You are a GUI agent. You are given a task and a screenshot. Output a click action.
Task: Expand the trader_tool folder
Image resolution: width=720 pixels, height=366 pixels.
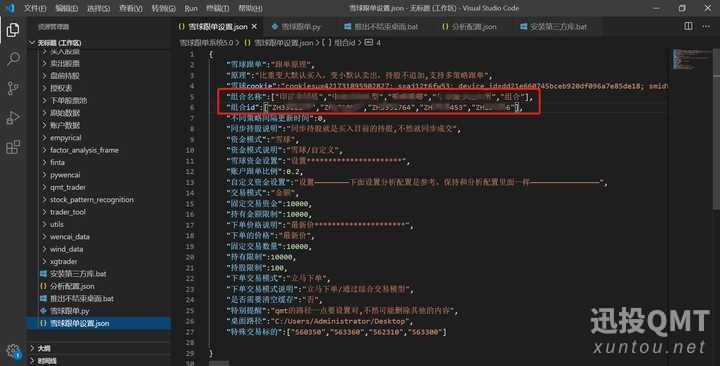pyautogui.click(x=68, y=212)
